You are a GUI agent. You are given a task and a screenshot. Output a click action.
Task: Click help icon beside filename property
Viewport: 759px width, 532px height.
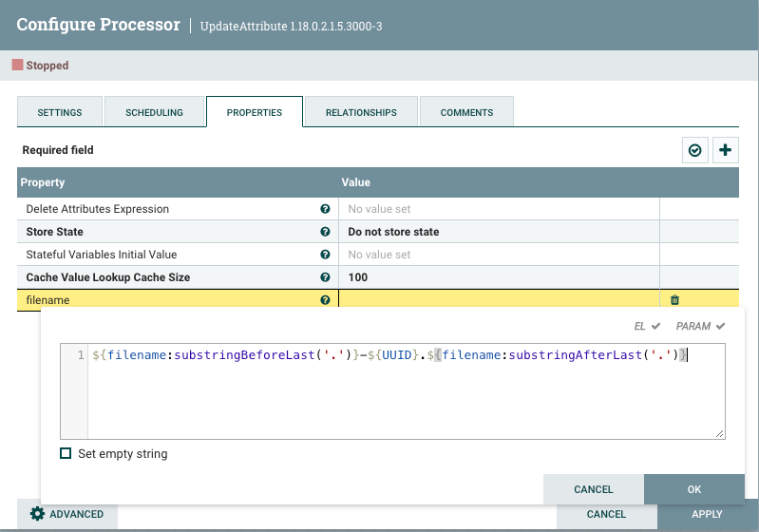[x=326, y=300]
